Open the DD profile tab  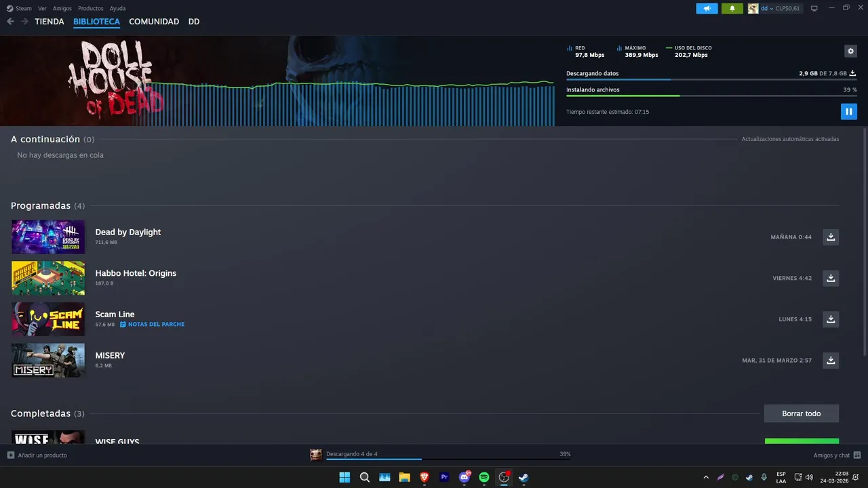pyautogui.click(x=194, y=22)
